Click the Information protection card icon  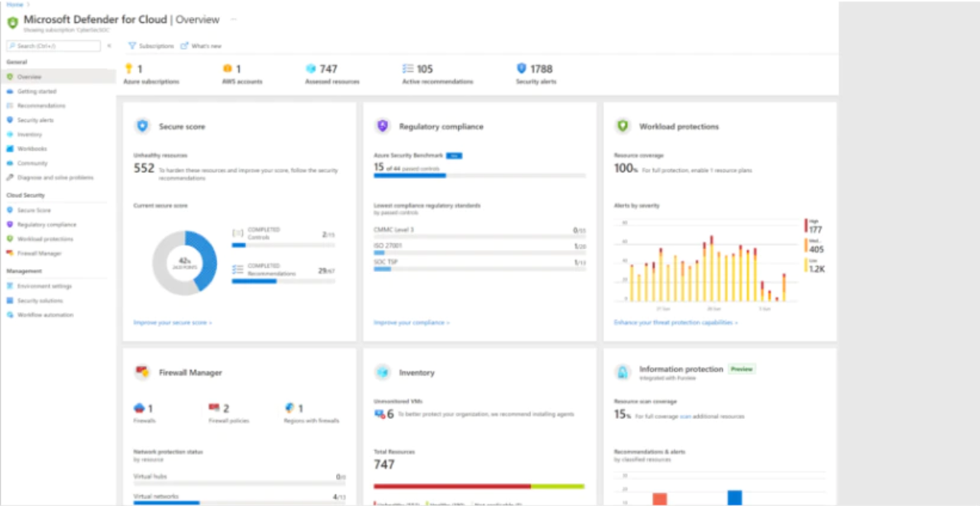coord(623,372)
